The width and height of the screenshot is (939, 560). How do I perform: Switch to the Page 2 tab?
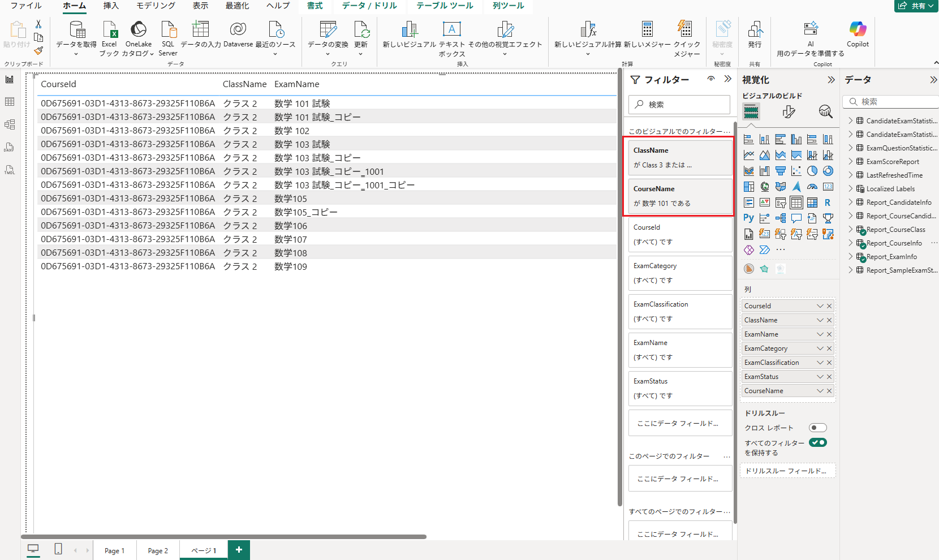coord(157,550)
